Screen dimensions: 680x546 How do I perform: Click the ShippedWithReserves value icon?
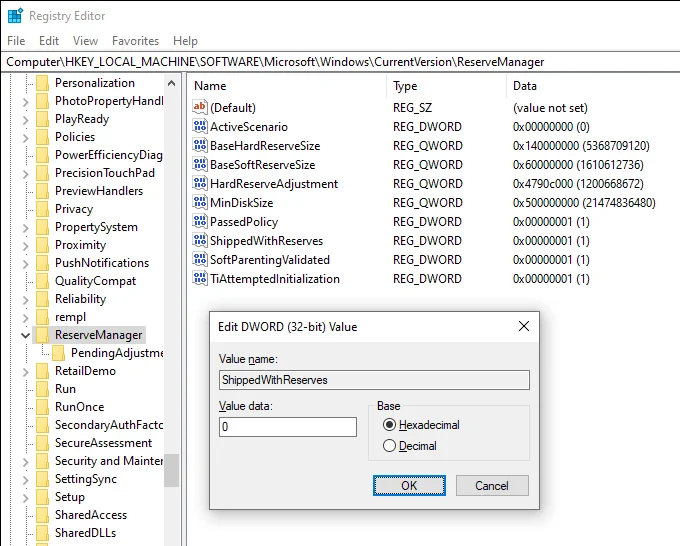[x=199, y=240]
